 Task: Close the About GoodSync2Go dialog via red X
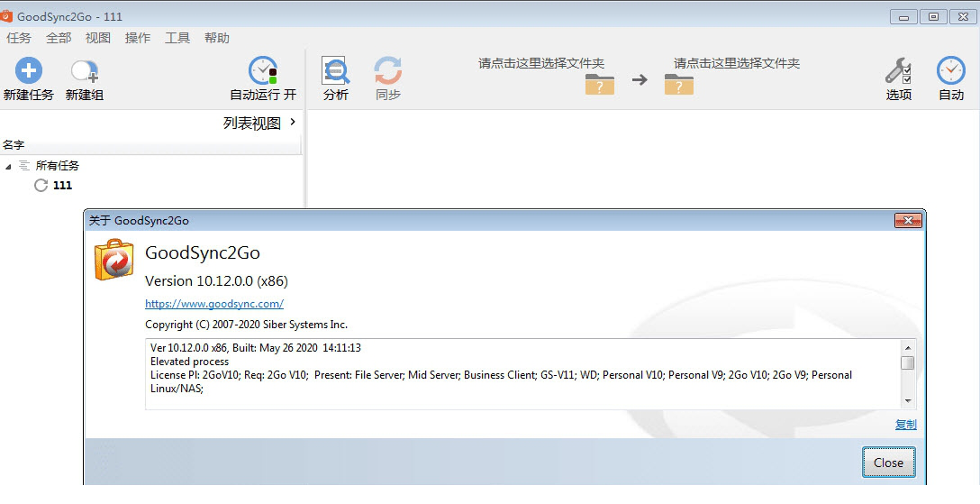[908, 220]
